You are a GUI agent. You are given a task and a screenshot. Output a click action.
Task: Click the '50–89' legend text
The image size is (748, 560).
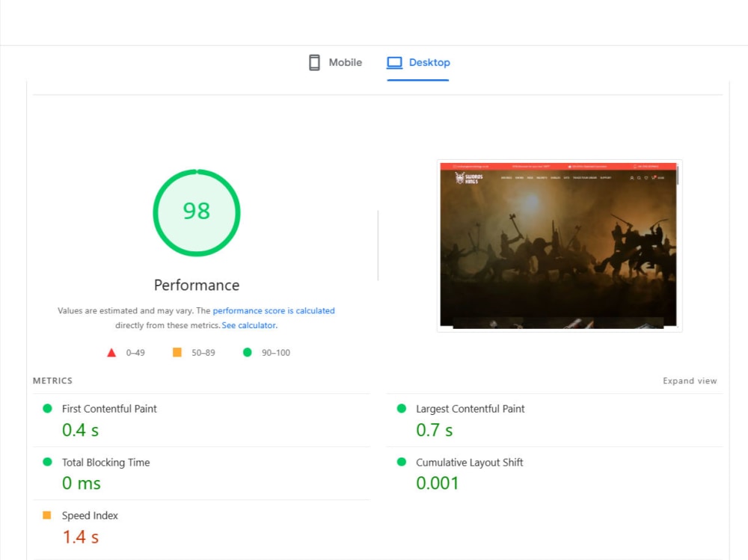tap(203, 352)
